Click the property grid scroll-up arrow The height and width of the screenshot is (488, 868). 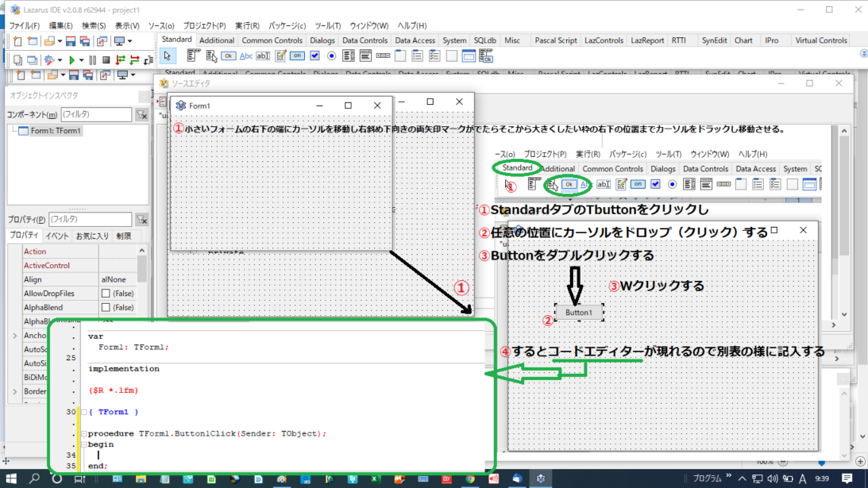142,251
